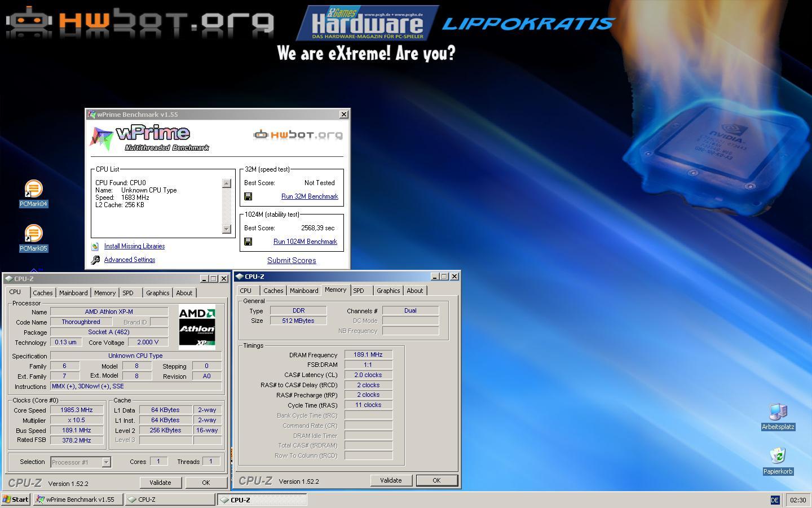Expand the Processor #1 selection dropdown
Screen dimensions: 812x508
(106, 462)
